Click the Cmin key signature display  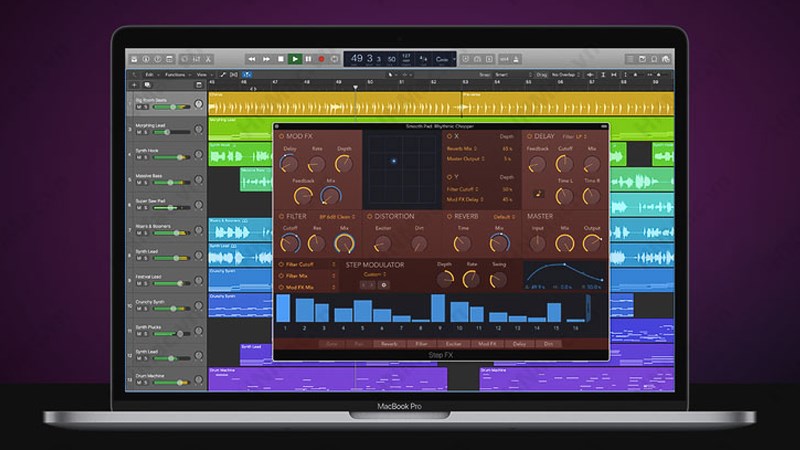pos(442,60)
